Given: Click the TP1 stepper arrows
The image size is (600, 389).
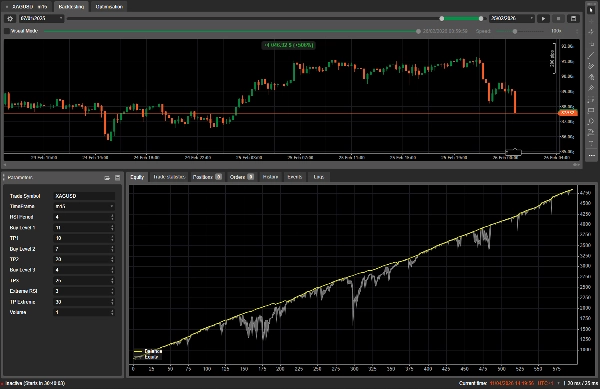Looking at the screenshot, I should click(112, 238).
